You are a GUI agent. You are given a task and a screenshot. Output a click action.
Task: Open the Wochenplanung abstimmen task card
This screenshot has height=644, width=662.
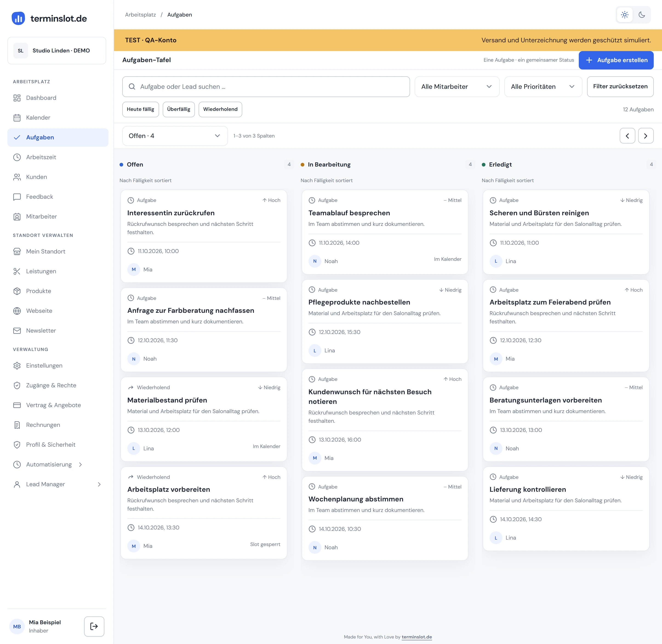pyautogui.click(x=385, y=518)
